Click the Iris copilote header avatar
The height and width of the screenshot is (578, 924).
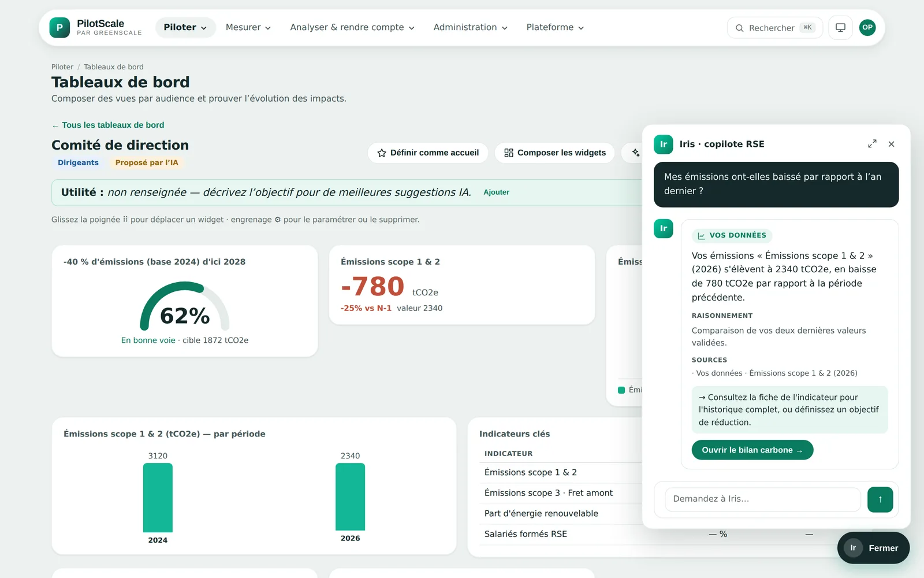(664, 144)
